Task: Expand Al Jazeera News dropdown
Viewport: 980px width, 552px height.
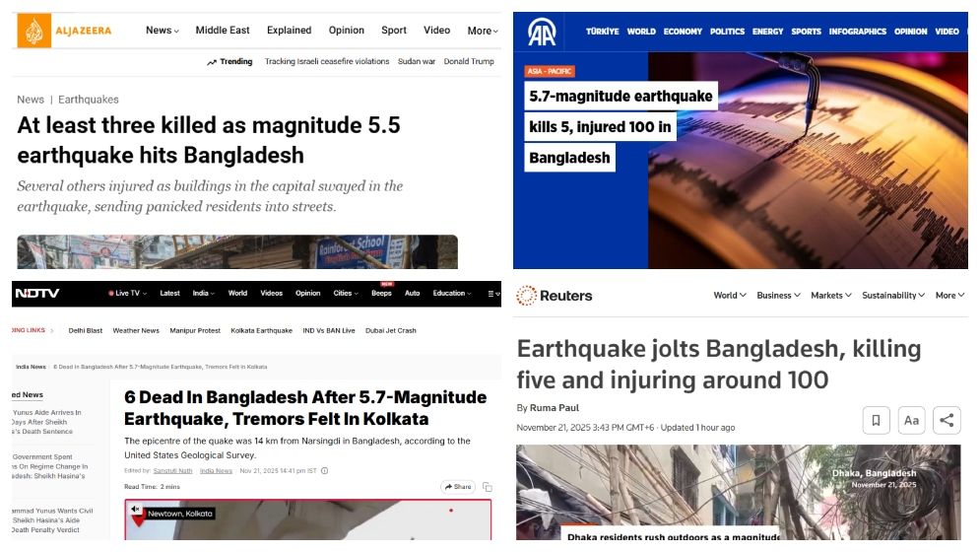Action: coord(162,30)
